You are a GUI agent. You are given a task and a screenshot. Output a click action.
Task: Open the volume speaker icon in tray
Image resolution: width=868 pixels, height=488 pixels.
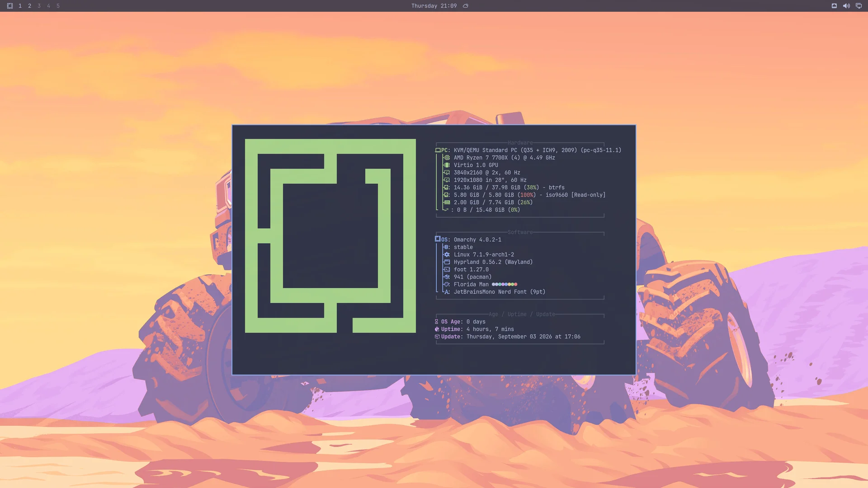846,6
